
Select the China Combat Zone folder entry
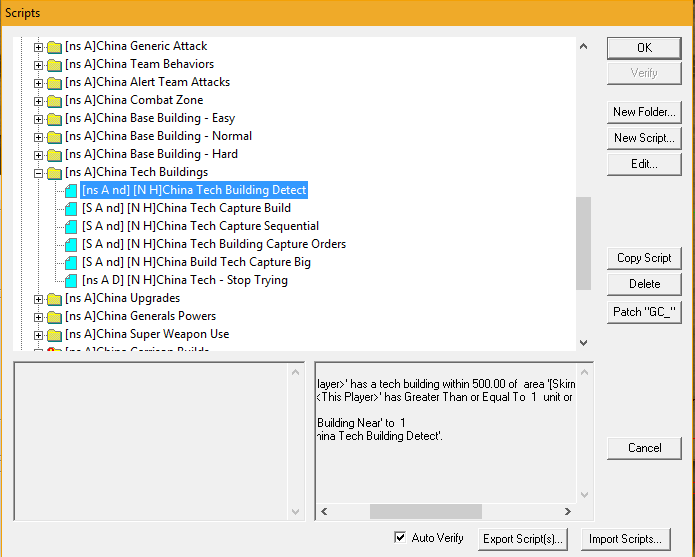tap(134, 100)
